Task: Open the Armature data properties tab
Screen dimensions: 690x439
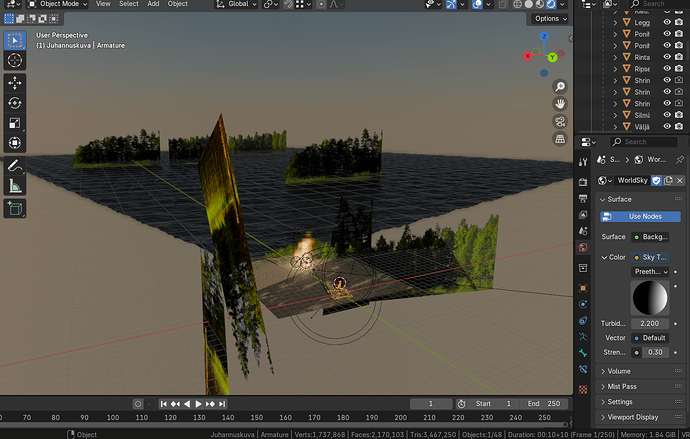Action: [x=583, y=337]
